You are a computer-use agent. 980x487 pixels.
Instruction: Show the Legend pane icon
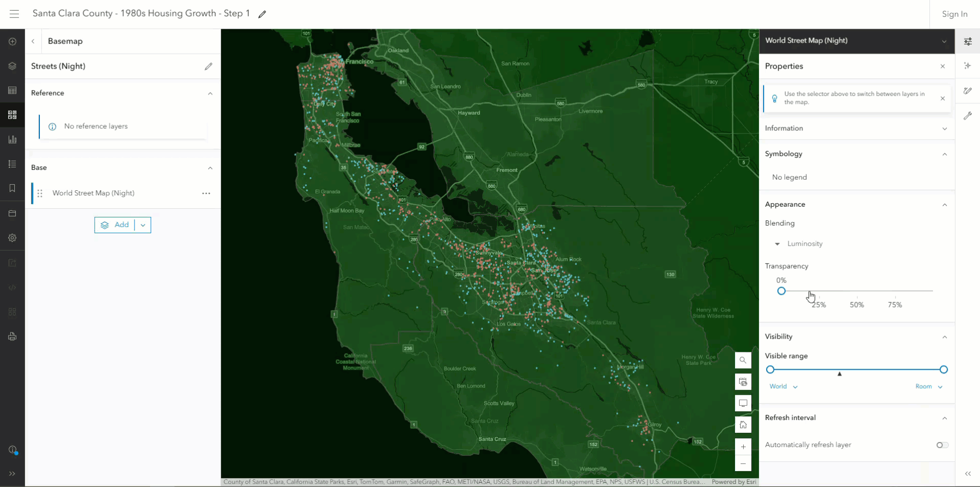(x=12, y=164)
